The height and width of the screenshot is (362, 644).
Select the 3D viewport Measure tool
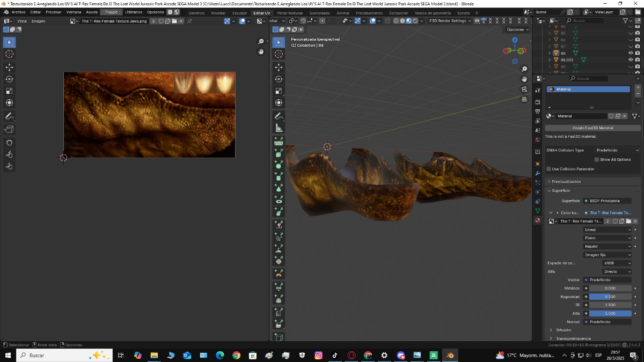pyautogui.click(x=279, y=128)
